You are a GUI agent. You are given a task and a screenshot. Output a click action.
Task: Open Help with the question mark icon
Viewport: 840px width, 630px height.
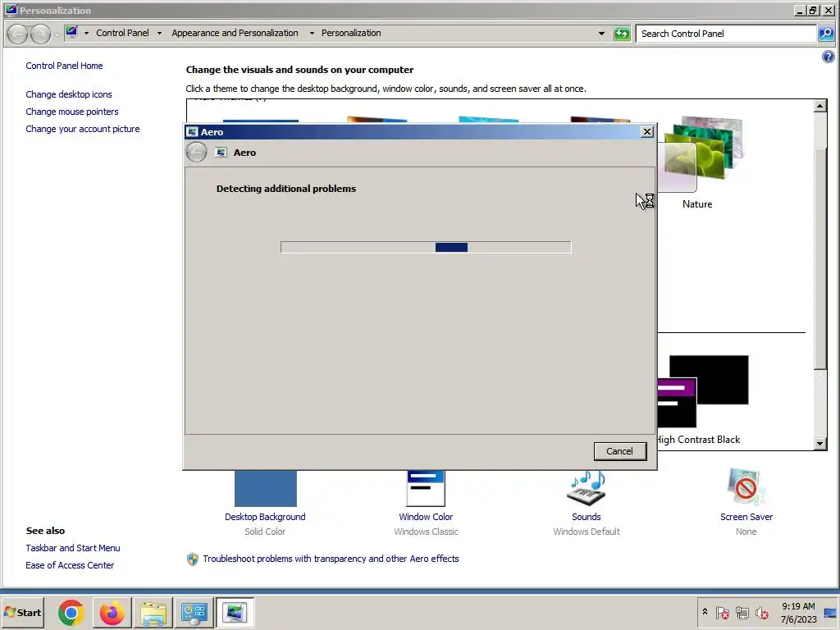[828, 57]
